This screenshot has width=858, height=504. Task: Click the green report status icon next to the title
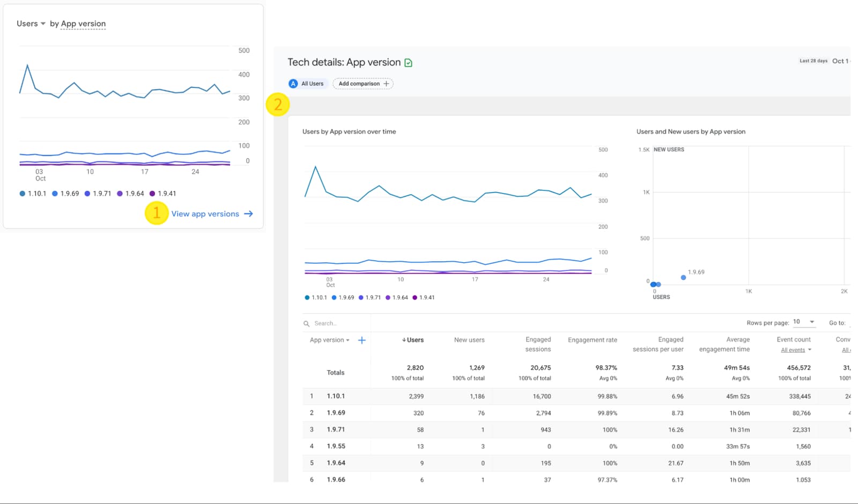409,63
